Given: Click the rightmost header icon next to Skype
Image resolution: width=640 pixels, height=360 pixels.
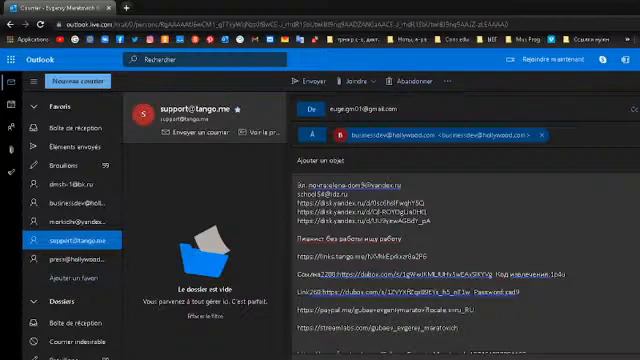Looking at the screenshot, I should click(x=625, y=60).
